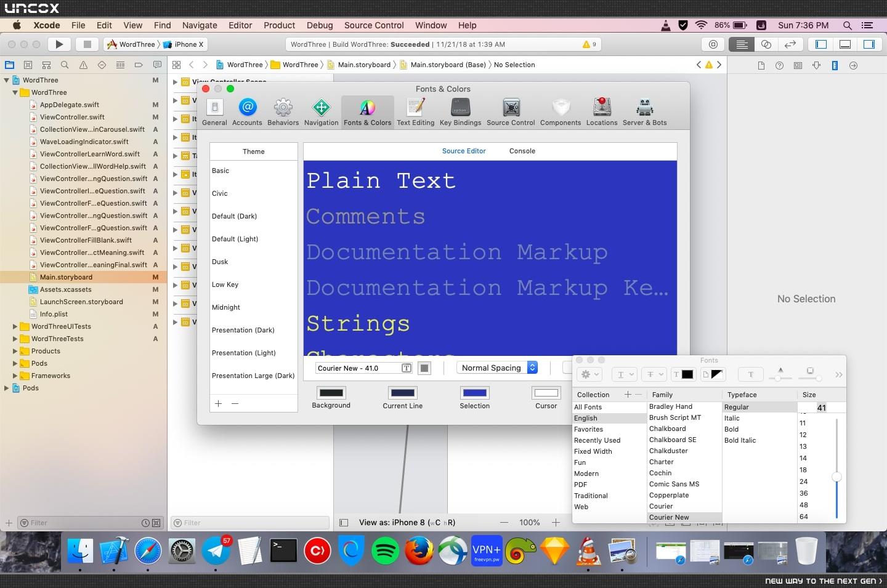
Task: Select the Standard editor mode
Action: point(742,44)
